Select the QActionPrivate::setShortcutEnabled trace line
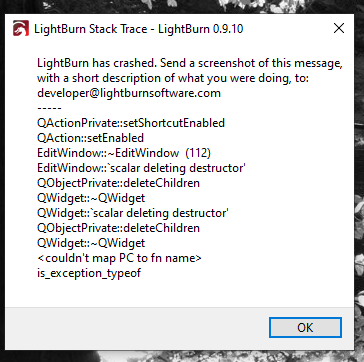 (x=131, y=123)
